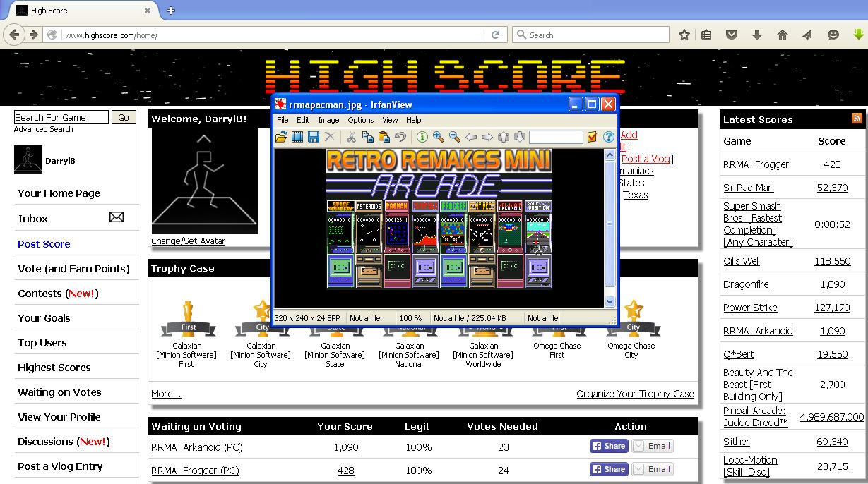The height and width of the screenshot is (484, 868).
Task: Click the Cut scissors icon in IrfanView
Action: click(351, 137)
